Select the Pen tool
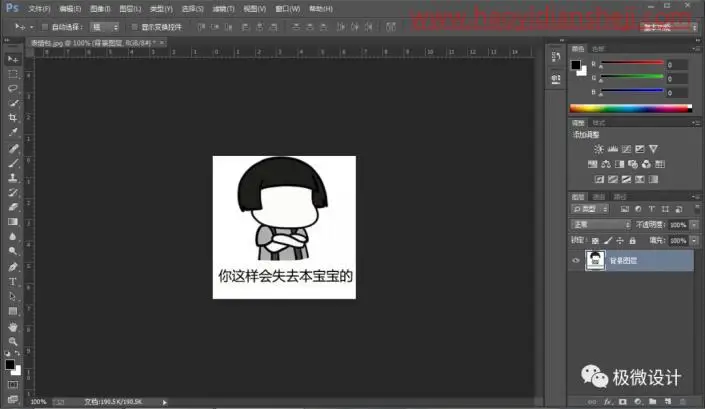The height and width of the screenshot is (409, 705). click(x=13, y=267)
